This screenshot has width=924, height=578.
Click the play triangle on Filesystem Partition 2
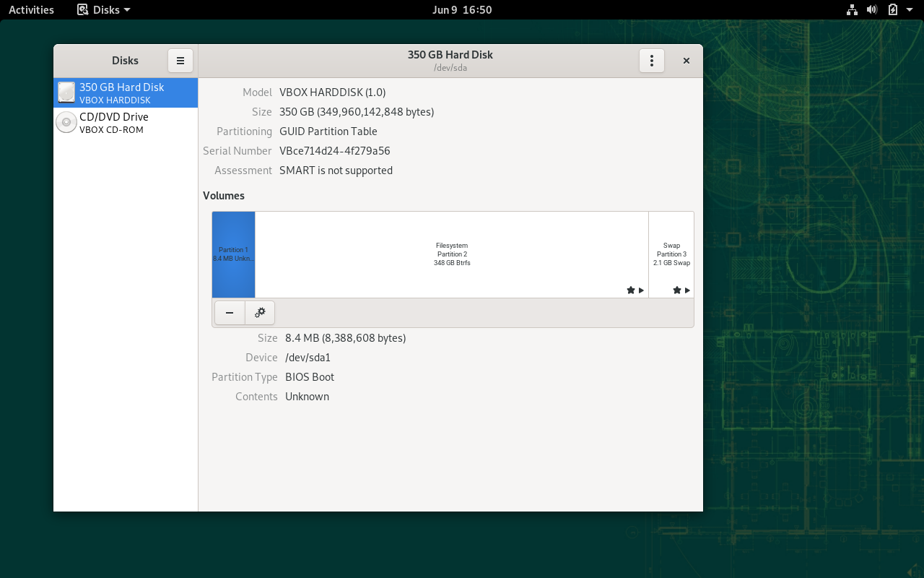point(641,290)
